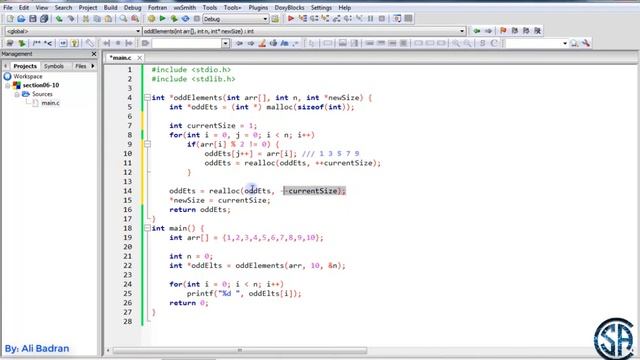Jump back using the green left arrow
This screenshot has height=360, width=640.
tap(477, 31)
